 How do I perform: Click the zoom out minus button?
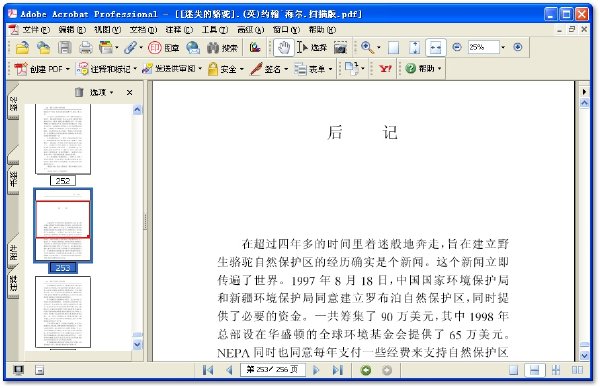[x=457, y=47]
